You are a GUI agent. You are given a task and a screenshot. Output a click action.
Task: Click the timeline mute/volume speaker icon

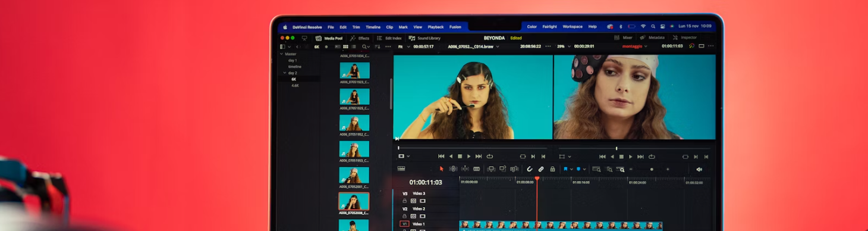click(x=699, y=170)
